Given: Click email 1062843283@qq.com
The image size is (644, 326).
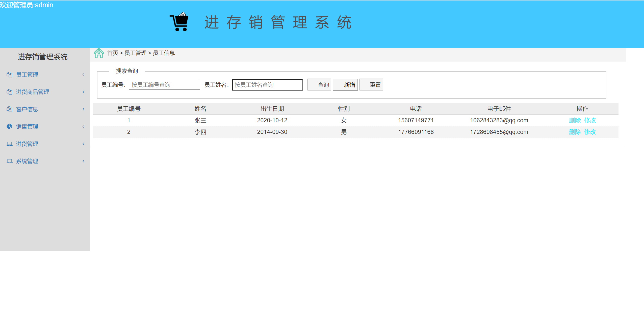Looking at the screenshot, I should pyautogui.click(x=499, y=120).
